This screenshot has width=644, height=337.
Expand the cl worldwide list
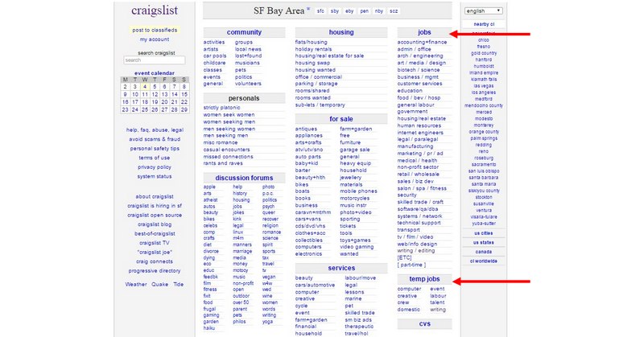484,261
